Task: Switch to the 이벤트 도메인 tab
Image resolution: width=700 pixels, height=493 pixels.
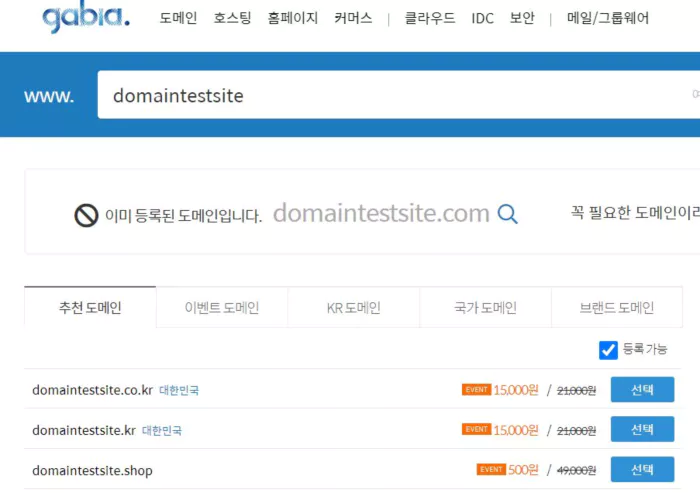Action: pyautogui.click(x=222, y=307)
